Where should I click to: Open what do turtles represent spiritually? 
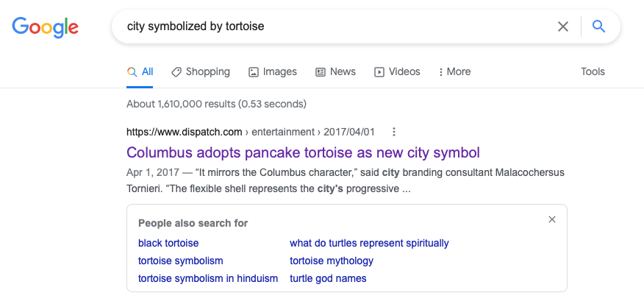369,243
